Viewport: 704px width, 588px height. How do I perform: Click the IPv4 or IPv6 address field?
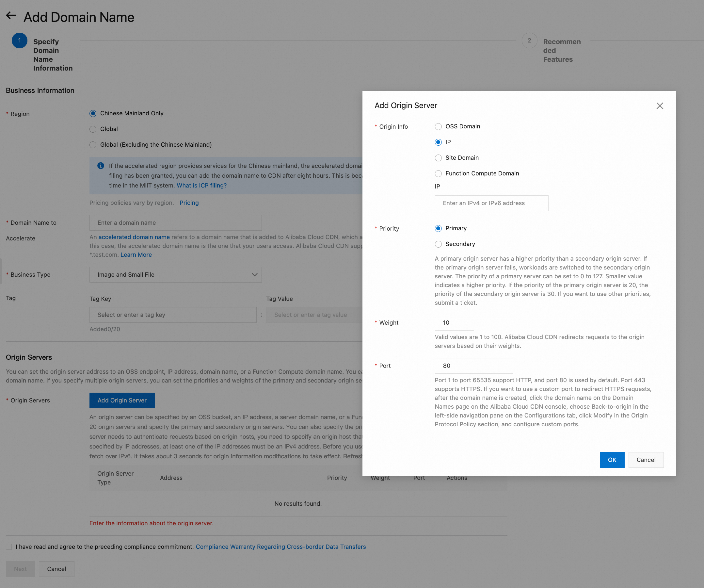point(491,203)
